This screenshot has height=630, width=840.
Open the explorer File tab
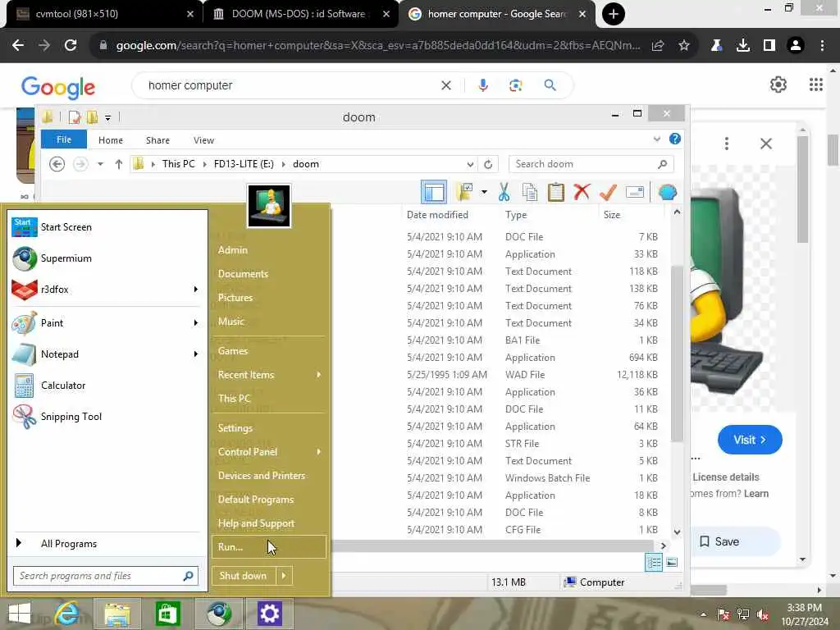[64, 139]
